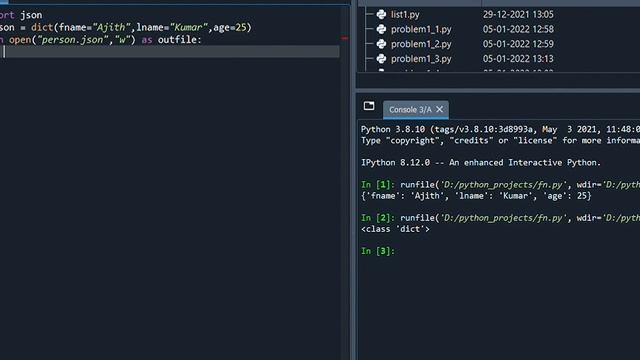640x360 pixels.
Task: Click the <class 'dict'> output line
Action: pyautogui.click(x=395, y=229)
